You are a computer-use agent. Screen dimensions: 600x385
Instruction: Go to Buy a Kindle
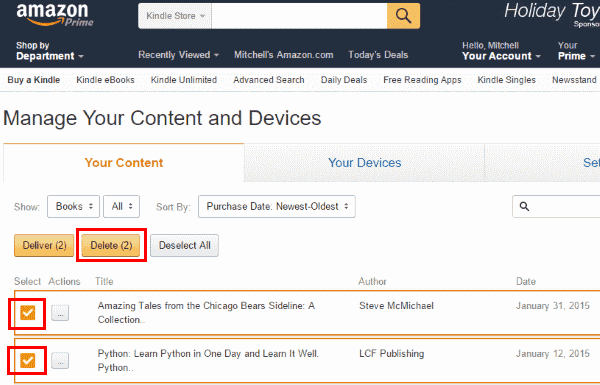pos(34,80)
